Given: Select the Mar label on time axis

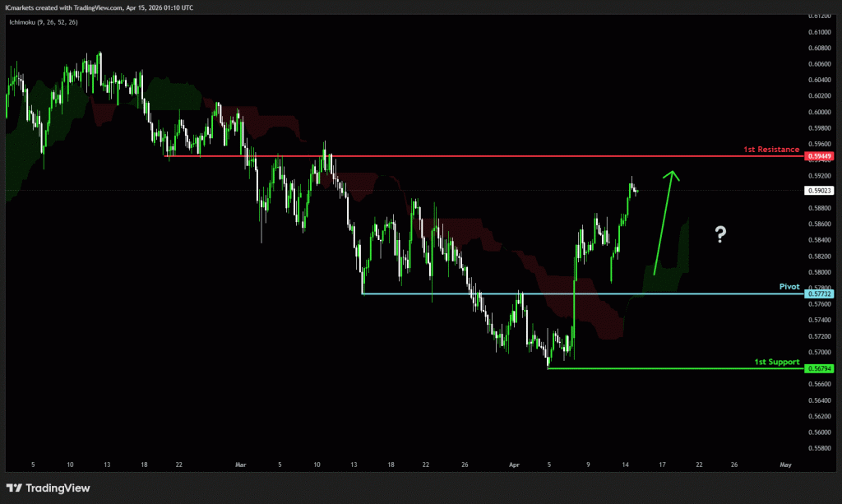Looking at the screenshot, I should [x=241, y=465].
